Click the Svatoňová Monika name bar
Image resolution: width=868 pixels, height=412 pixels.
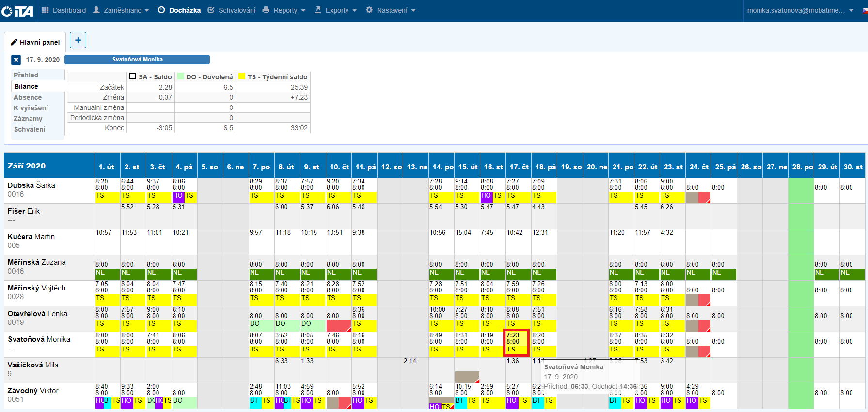[x=137, y=60]
